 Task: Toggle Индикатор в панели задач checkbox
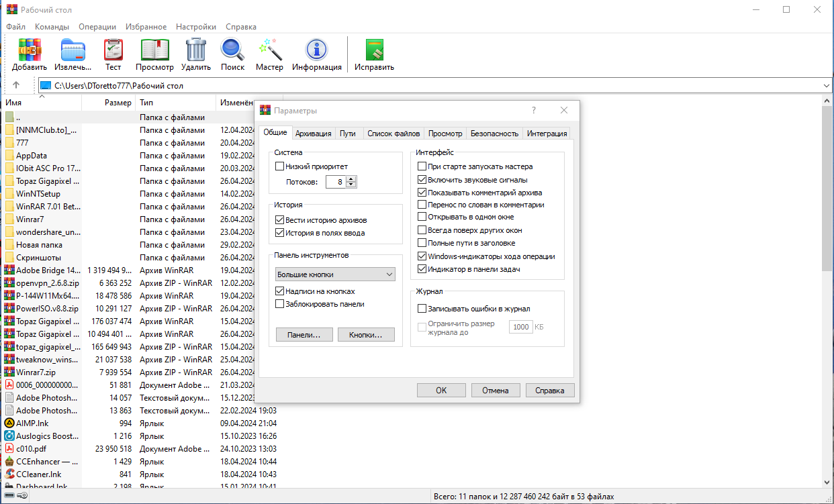[x=422, y=269]
